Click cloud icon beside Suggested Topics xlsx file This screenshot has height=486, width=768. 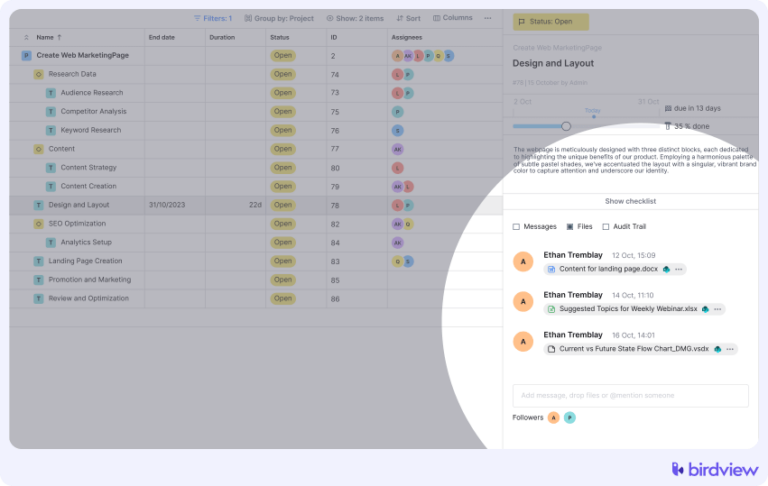click(x=705, y=309)
